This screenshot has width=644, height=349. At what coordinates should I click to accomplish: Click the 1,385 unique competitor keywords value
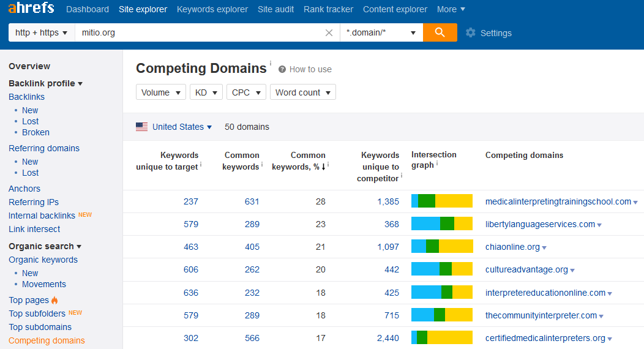point(388,201)
